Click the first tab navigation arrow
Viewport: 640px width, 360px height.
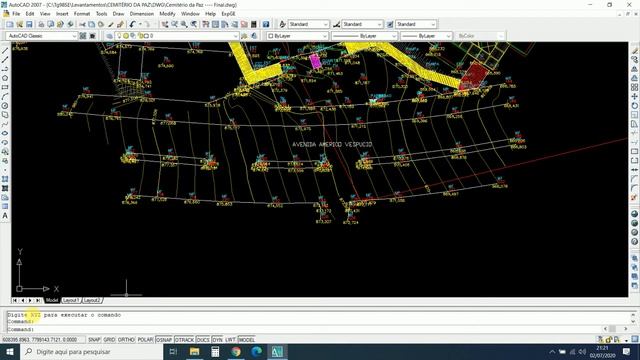[x=15, y=300]
